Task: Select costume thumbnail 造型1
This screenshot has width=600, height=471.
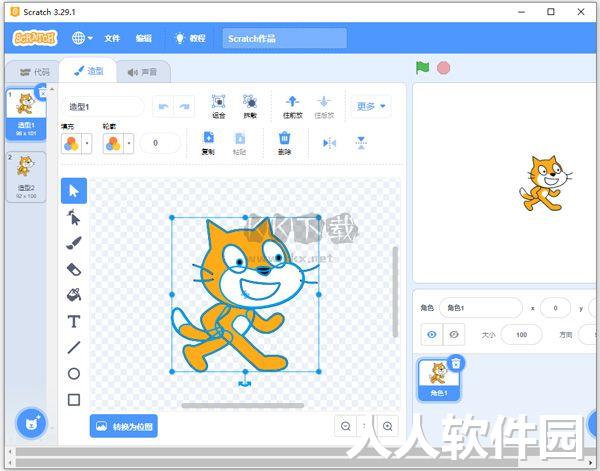Action: 26,113
